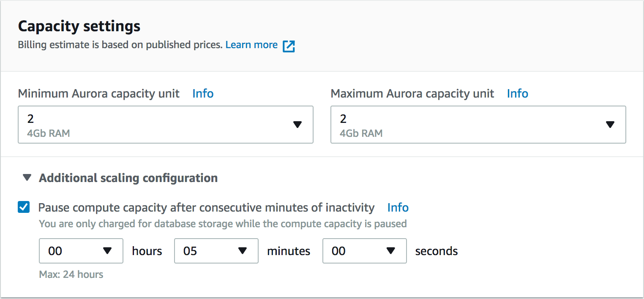
Task: Click the Billing estimate description text
Action: click(x=120, y=45)
